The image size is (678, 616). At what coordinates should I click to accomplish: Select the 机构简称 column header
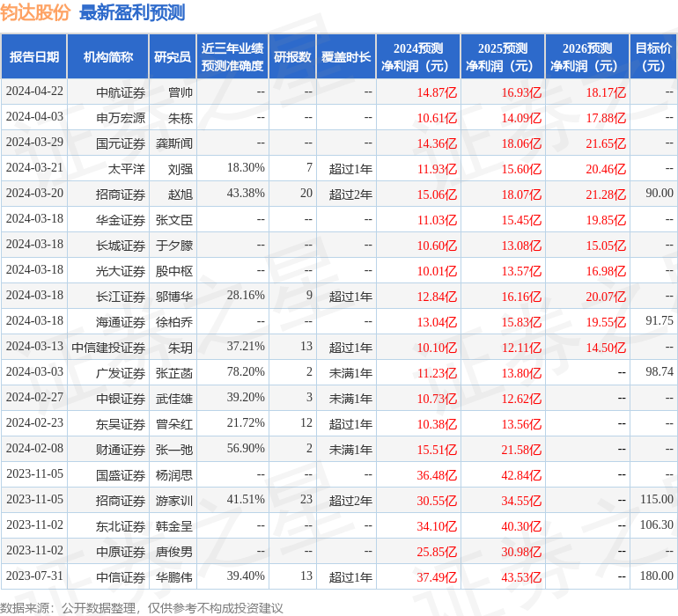point(108,56)
